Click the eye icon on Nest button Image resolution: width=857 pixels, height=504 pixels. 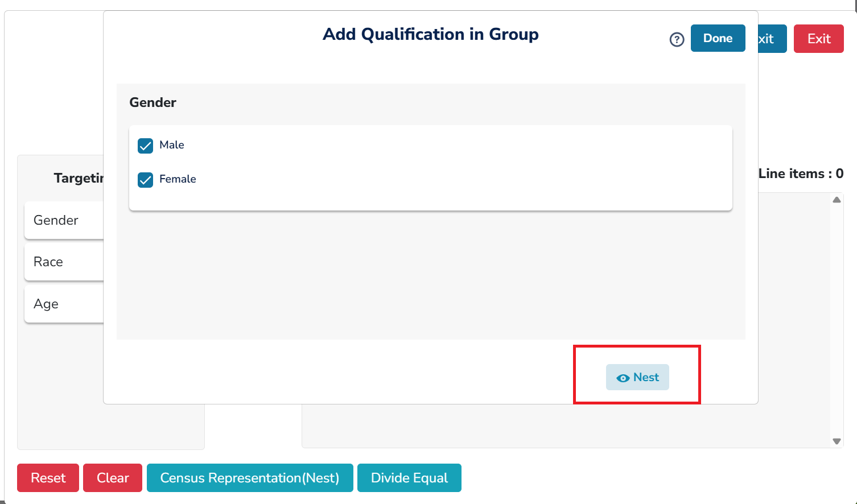click(623, 378)
